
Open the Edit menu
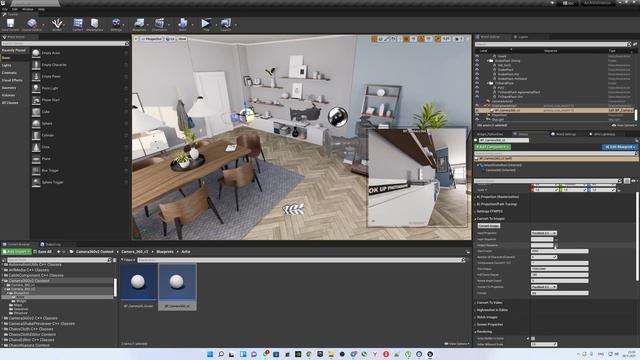coord(15,9)
